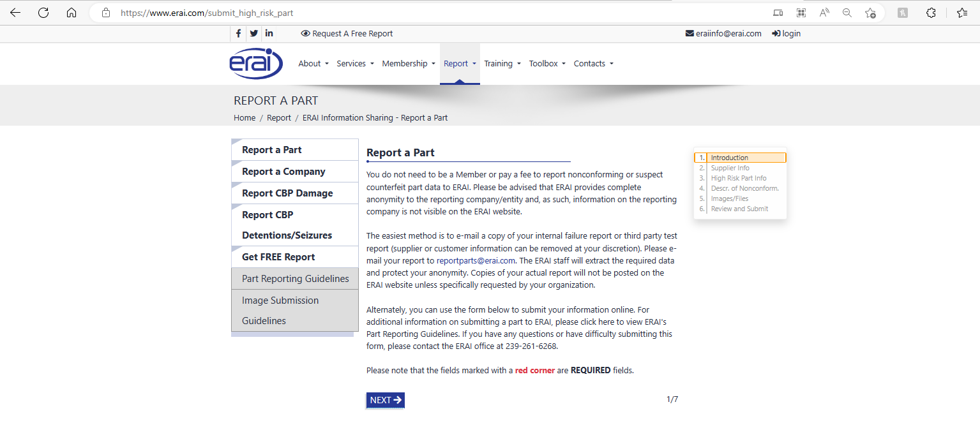Viewport: 980px width, 423px height.
Task: Select step 1 Introduction in progress list
Action: (741, 158)
